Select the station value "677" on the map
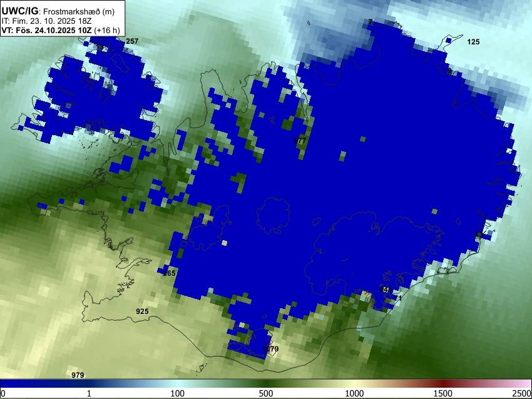The height and width of the screenshot is (399, 532). point(300,140)
